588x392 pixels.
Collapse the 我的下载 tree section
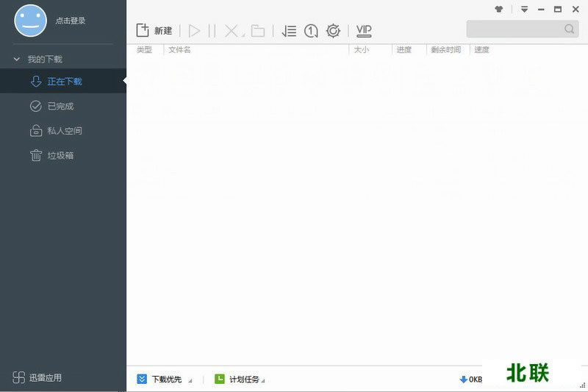pyautogui.click(x=17, y=59)
